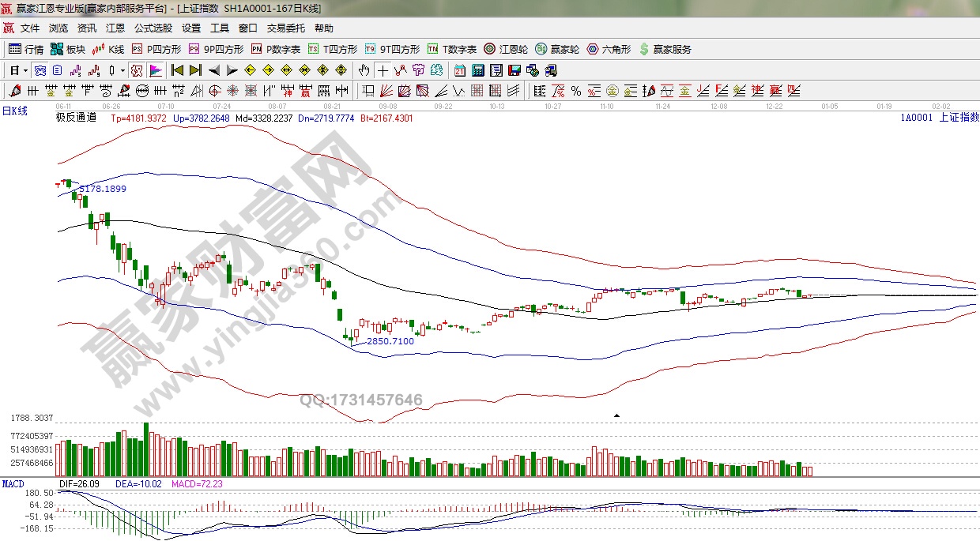This screenshot has width=980, height=541.
Task: Click the 赢家服务 button
Action: (665, 49)
